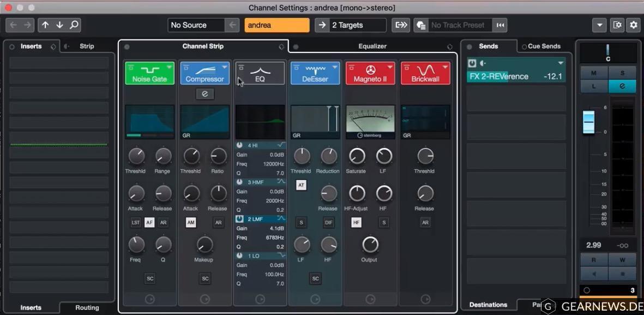The width and height of the screenshot is (644, 315).
Task: Open the triangle dropdown menu in the top-right toolbar
Action: pos(599,25)
